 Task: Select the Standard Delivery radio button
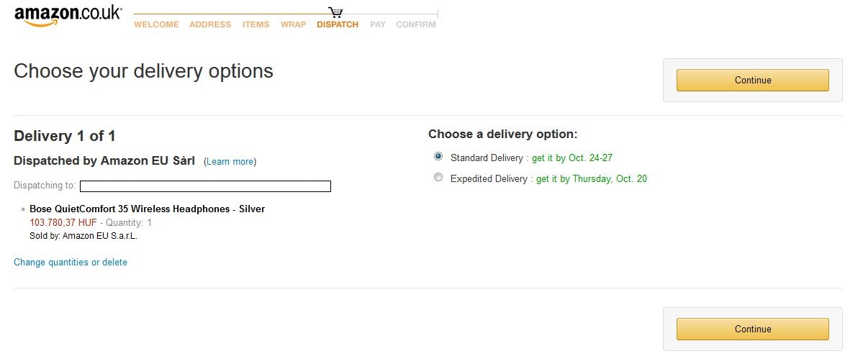[x=438, y=156]
